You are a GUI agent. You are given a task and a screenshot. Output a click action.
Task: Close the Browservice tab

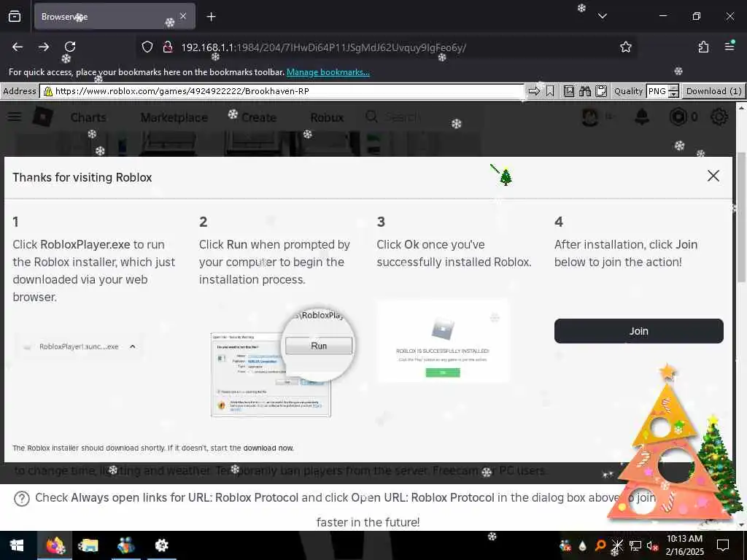pyautogui.click(x=183, y=16)
